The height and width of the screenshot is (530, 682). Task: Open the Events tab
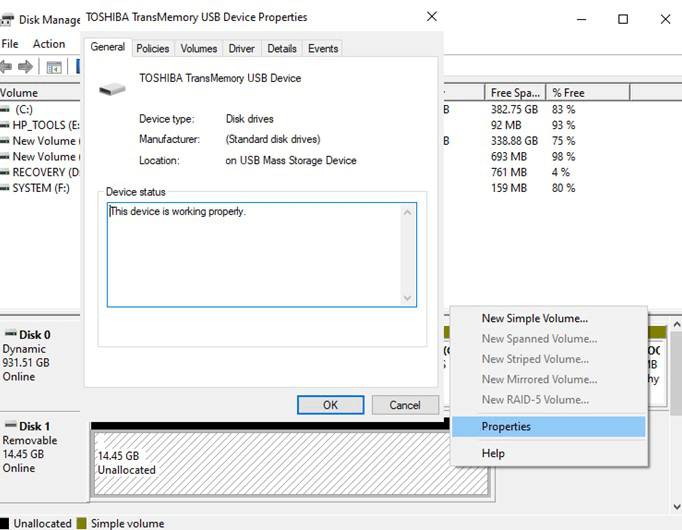[323, 48]
